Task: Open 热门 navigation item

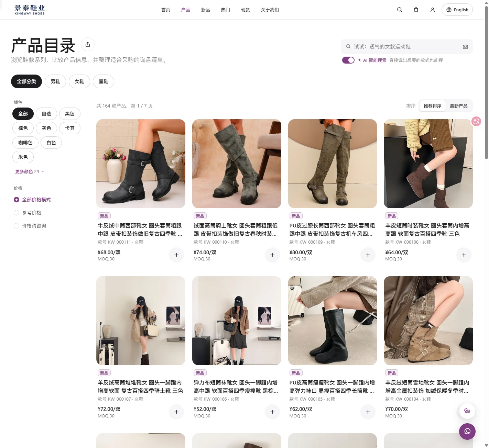Action: 226,10
